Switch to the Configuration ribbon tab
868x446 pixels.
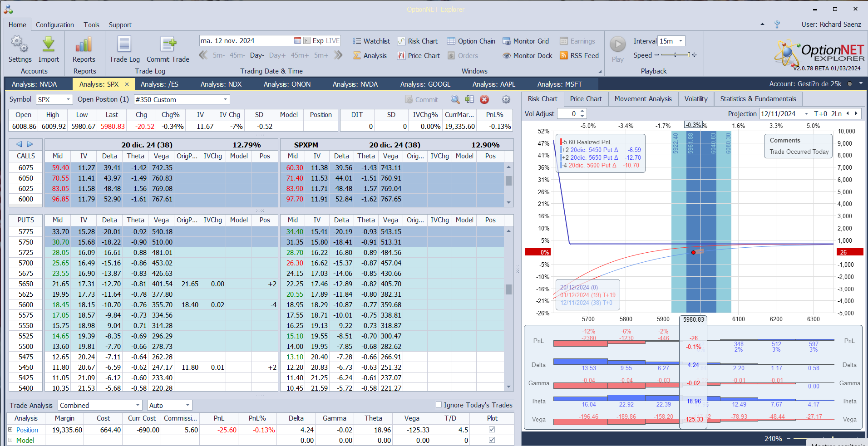point(55,25)
